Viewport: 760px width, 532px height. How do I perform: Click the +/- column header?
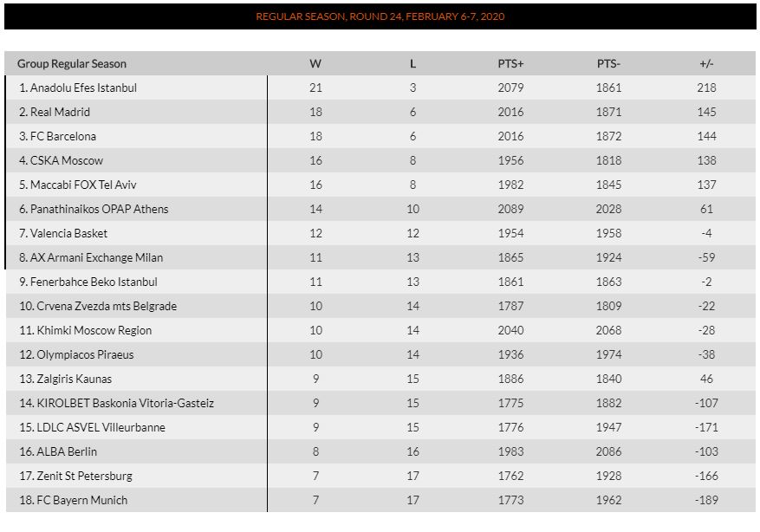(x=706, y=63)
